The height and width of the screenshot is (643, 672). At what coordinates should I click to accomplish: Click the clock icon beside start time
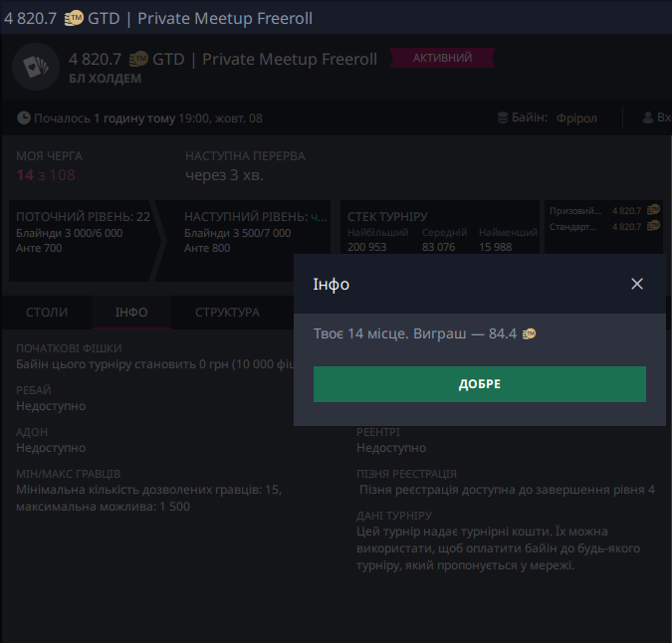pos(24,118)
